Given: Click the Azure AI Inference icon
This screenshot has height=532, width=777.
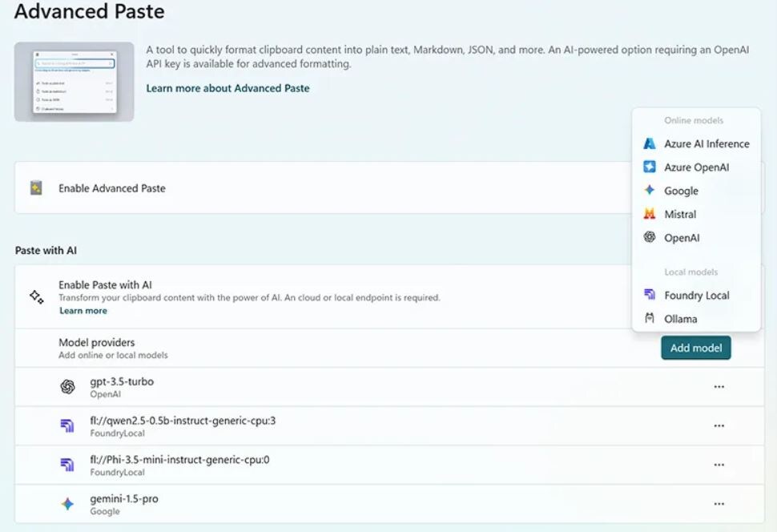Looking at the screenshot, I should pos(649,143).
